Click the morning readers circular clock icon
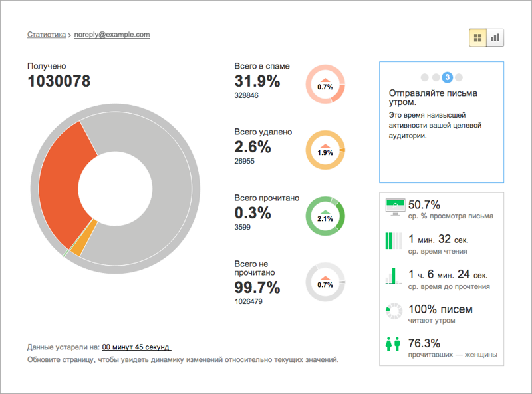Viewport: 532px width, 394px height. 394,311
